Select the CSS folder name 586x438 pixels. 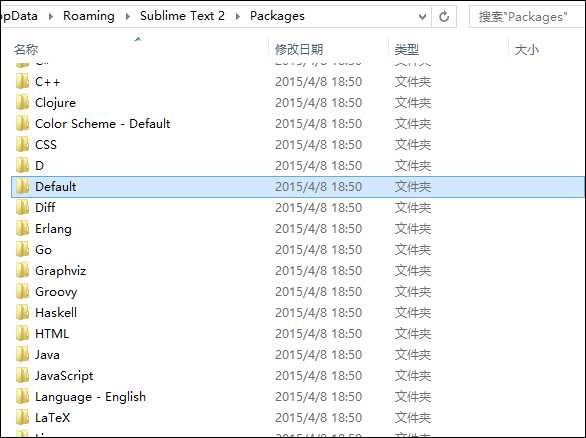[46, 145]
